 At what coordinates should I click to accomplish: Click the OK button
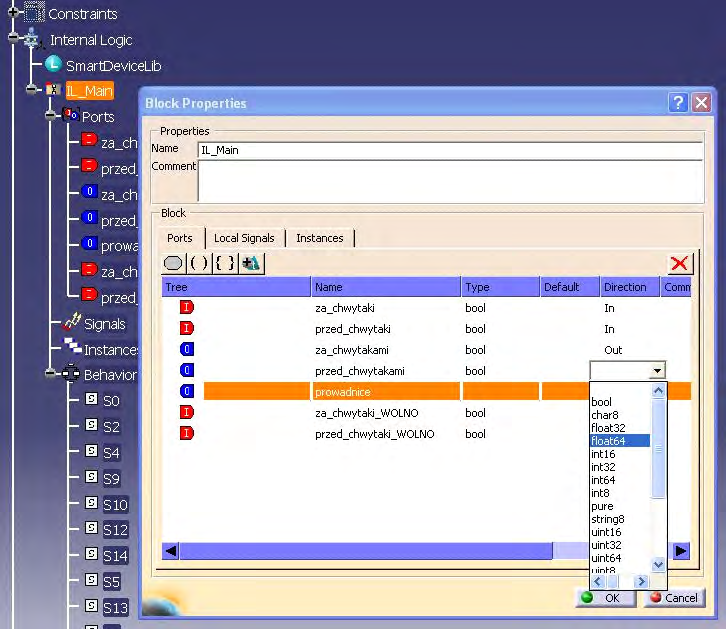coord(607,598)
